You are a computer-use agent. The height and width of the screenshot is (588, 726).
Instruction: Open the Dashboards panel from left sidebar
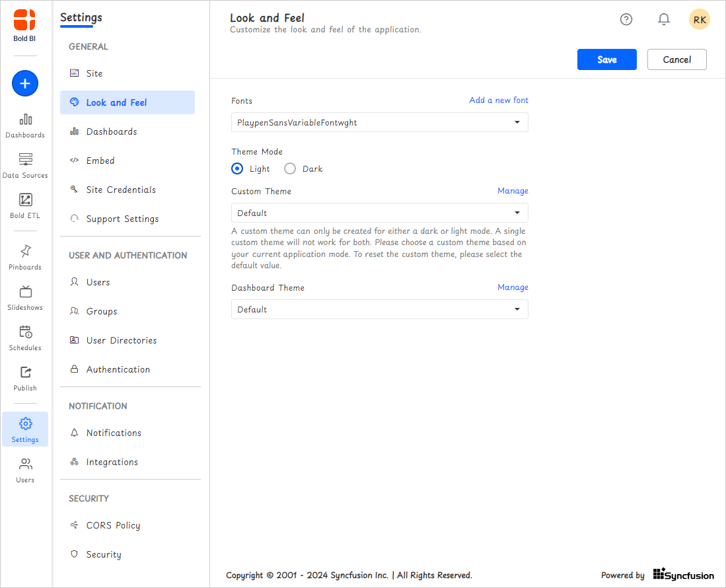[24, 126]
